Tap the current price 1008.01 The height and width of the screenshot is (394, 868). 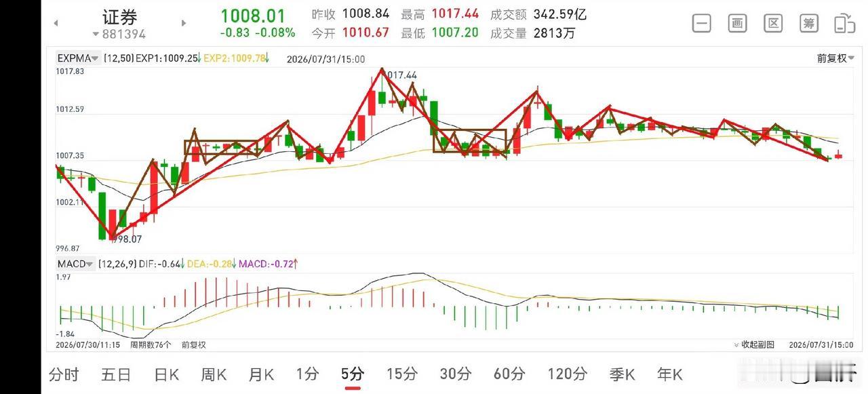253,16
